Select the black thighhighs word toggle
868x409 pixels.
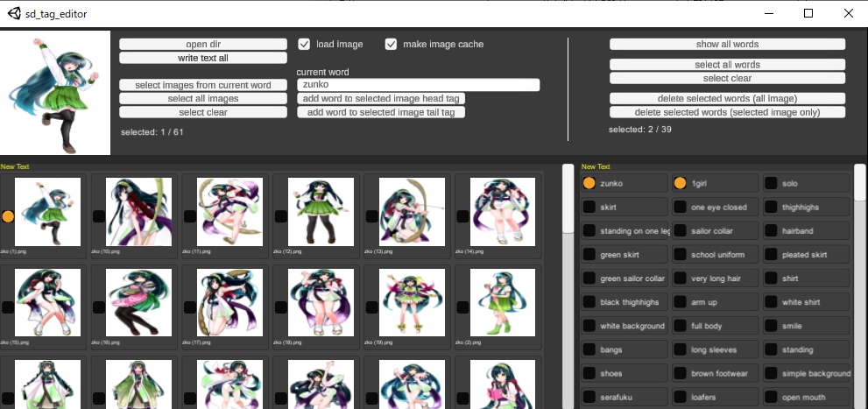tap(589, 302)
